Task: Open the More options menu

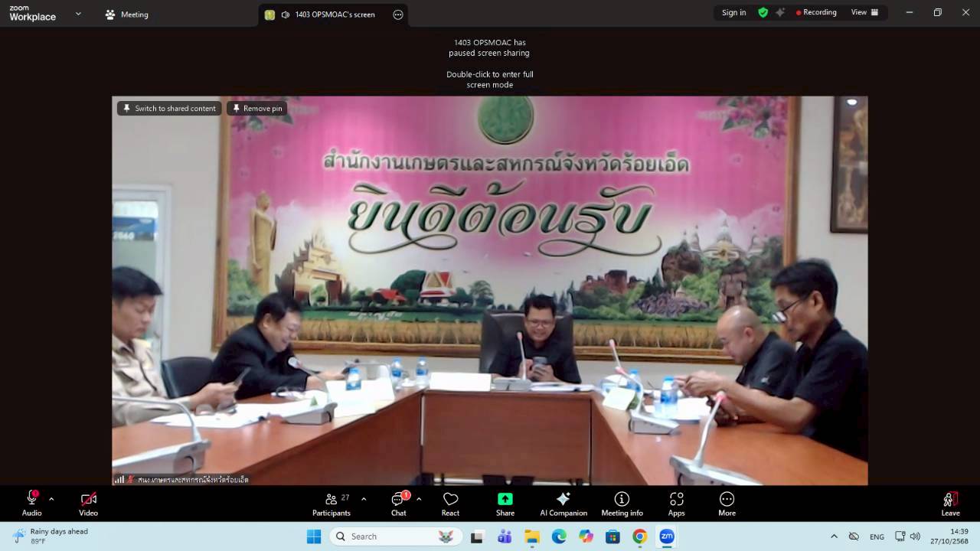Action: (x=727, y=504)
